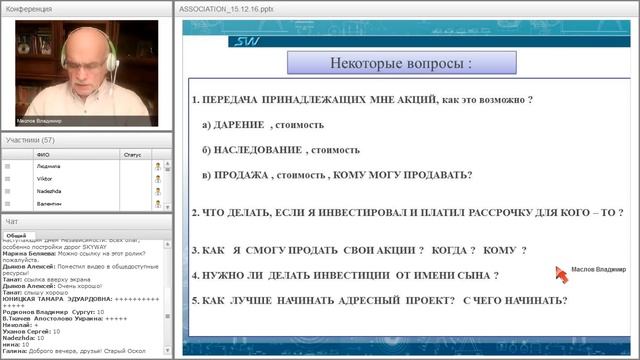Image resolution: width=640 pixels, height=360 pixels.
Task: Click the 'б) НАСЛЕДОВАНИЕ , стоимость' line
Action: (x=281, y=150)
